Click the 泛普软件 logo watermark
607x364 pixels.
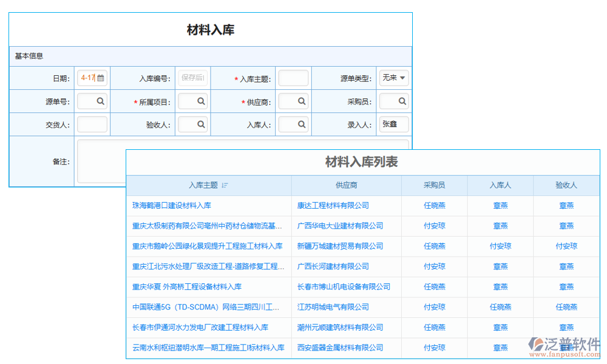click(563, 343)
